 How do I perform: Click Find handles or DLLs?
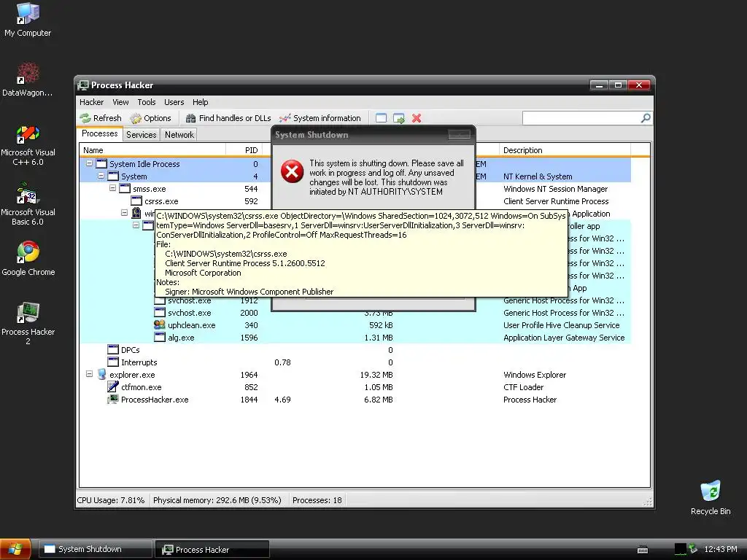click(228, 118)
